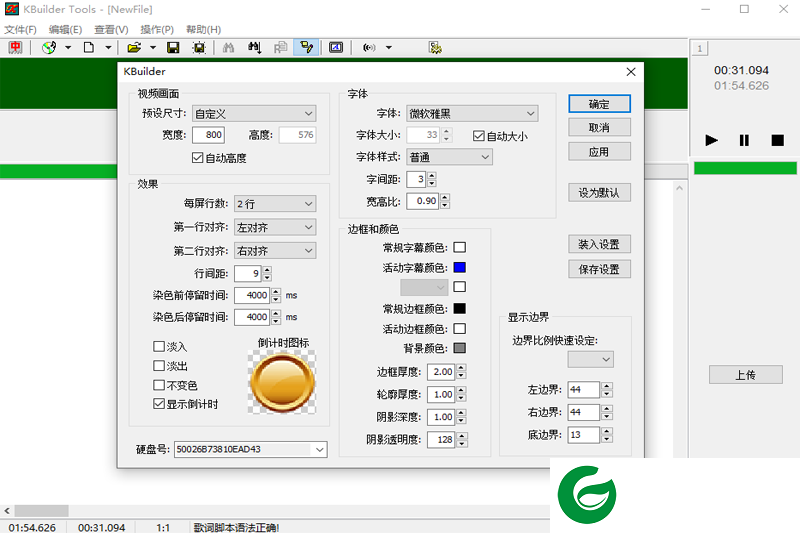Viewport: 800px width, 533px height.
Task: Click the horizontal scrollbar thumb at the bottom
Action: click(41, 511)
